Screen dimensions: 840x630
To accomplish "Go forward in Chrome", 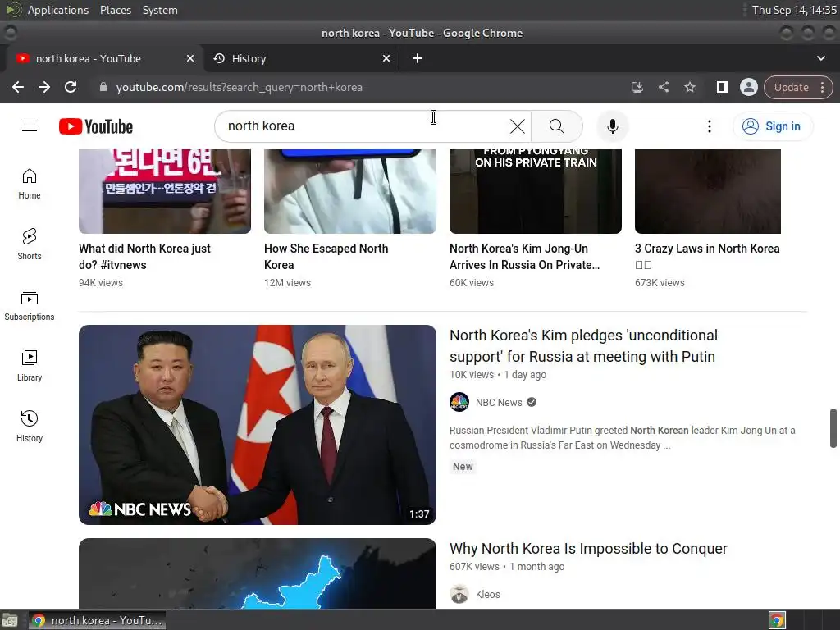I will tap(44, 87).
